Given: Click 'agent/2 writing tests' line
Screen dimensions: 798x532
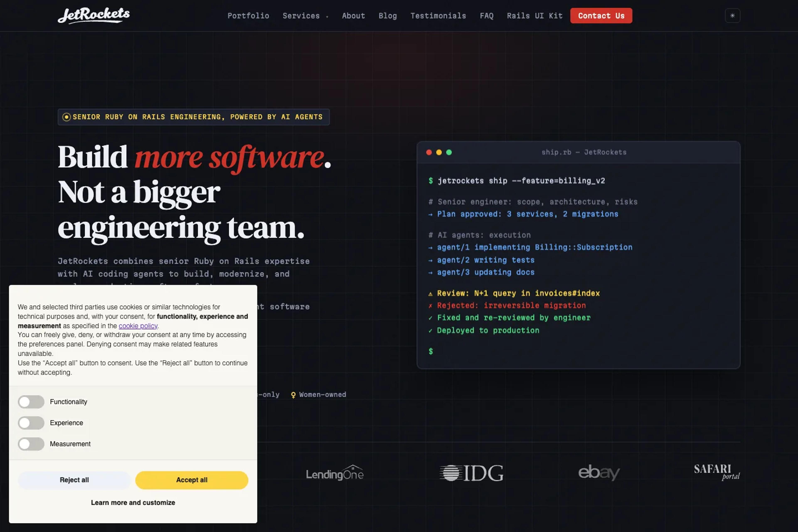Looking at the screenshot, I should tap(481, 260).
